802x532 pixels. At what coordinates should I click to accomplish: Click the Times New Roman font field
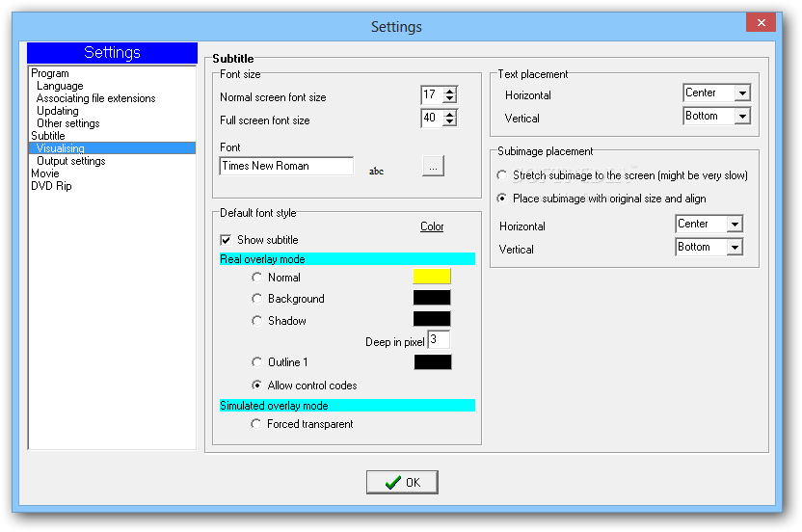click(x=286, y=166)
